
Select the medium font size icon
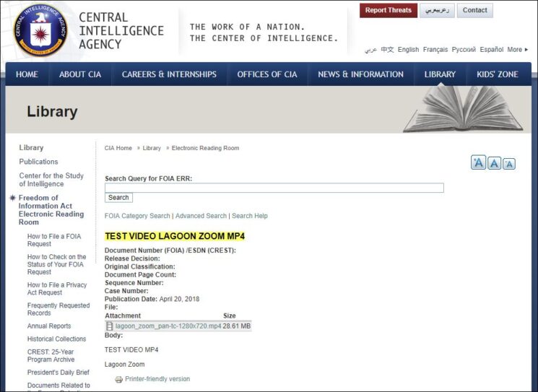(494, 163)
